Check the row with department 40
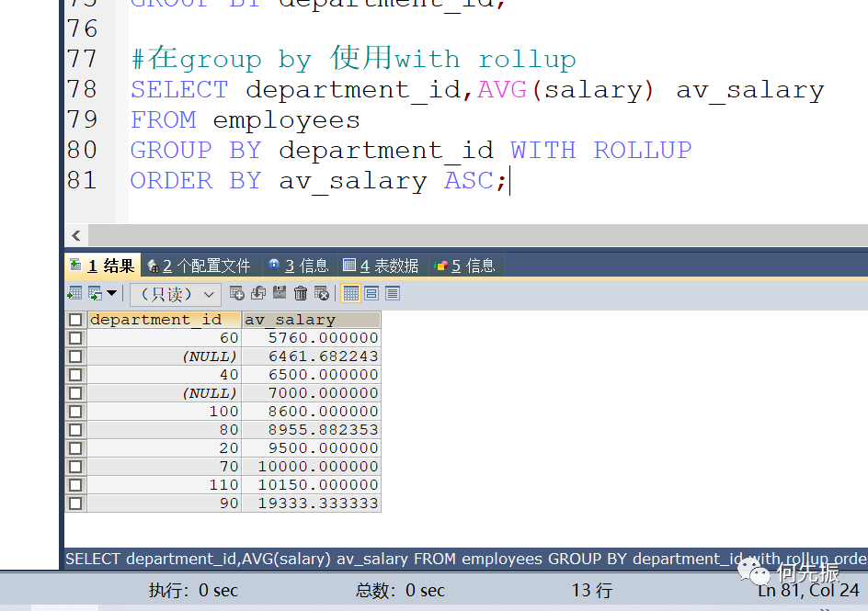Image resolution: width=868 pixels, height=611 pixels. (x=75, y=374)
